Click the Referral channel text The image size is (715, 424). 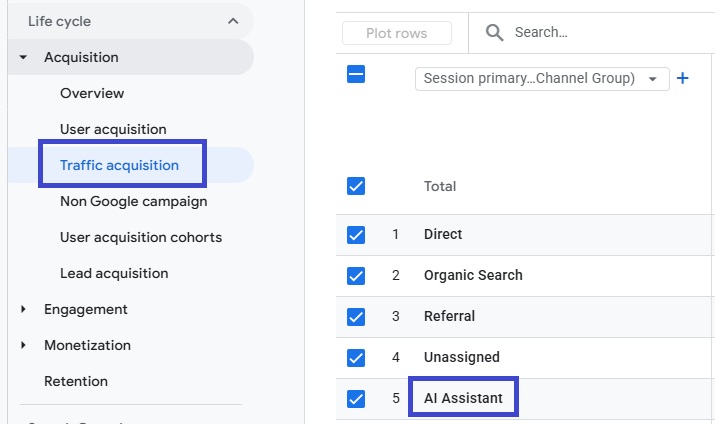449,316
